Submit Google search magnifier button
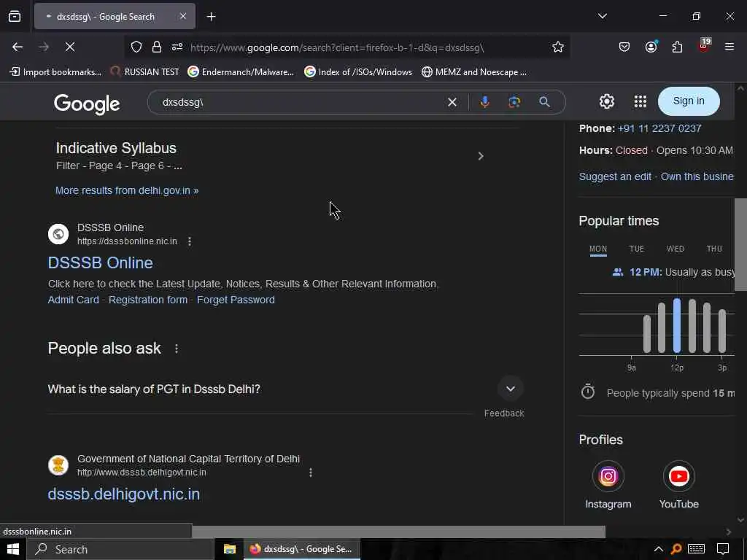The image size is (747, 560). point(544,102)
